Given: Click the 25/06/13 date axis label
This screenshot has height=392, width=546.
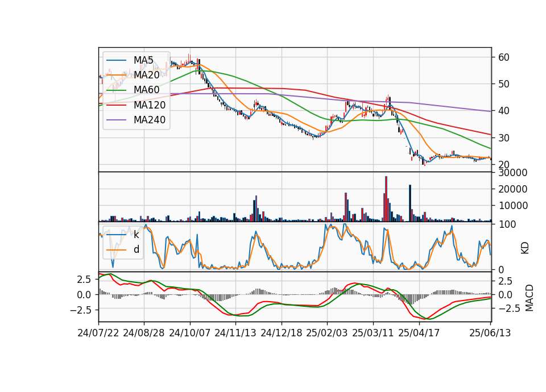Looking at the screenshot, I should coord(490,333).
